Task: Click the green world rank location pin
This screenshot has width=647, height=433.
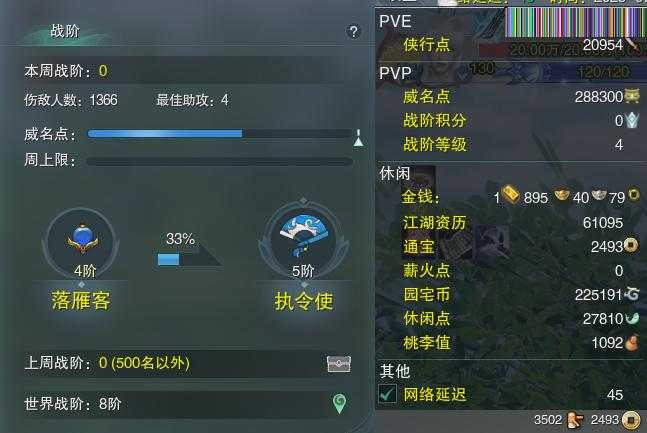Action: click(339, 404)
